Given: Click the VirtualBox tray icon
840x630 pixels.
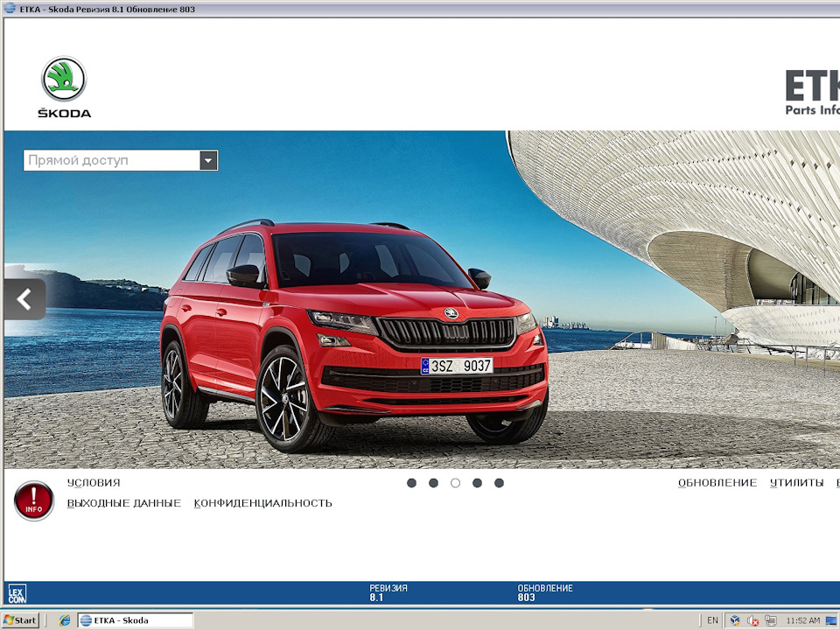Looking at the screenshot, I should (x=734, y=620).
